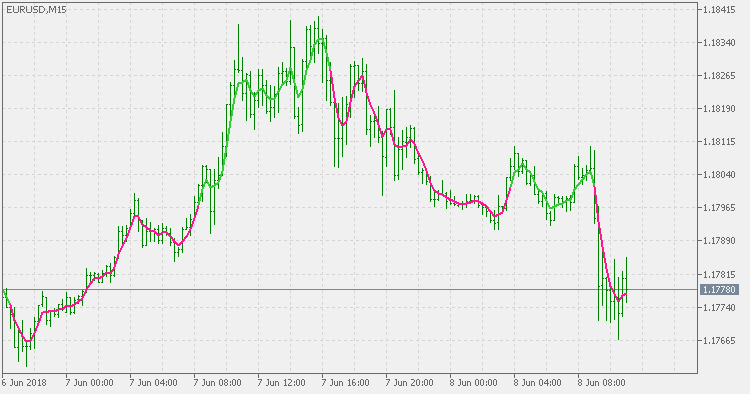Click the 7 Jun 16:00 time label

345,383
